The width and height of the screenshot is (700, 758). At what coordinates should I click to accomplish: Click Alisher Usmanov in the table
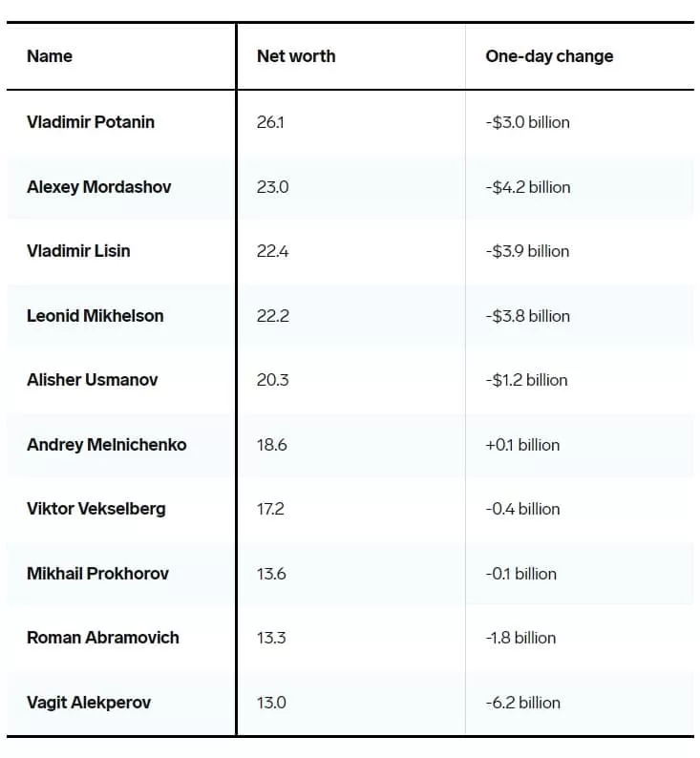point(93,380)
